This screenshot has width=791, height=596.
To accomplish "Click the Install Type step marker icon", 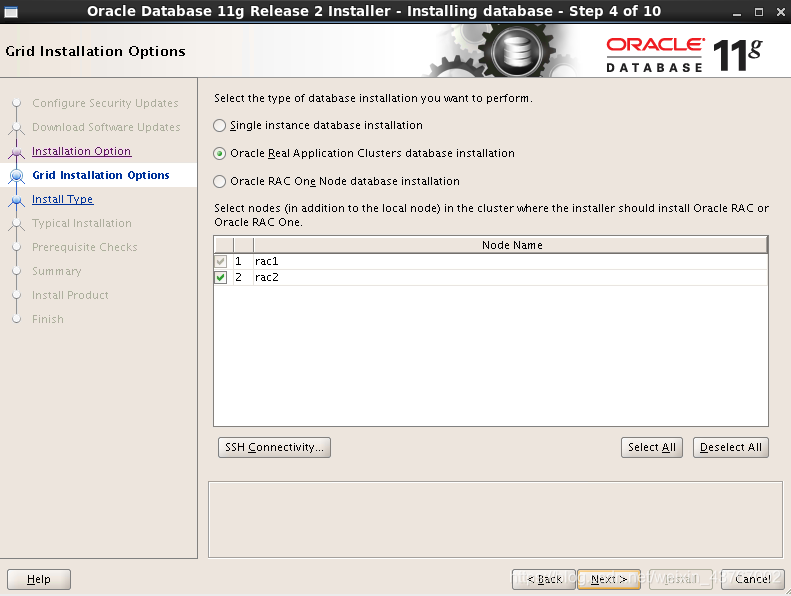I will (17, 200).
